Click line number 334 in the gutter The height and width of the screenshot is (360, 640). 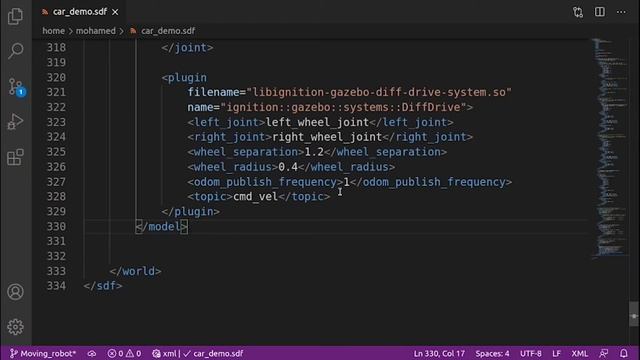tap(56, 286)
